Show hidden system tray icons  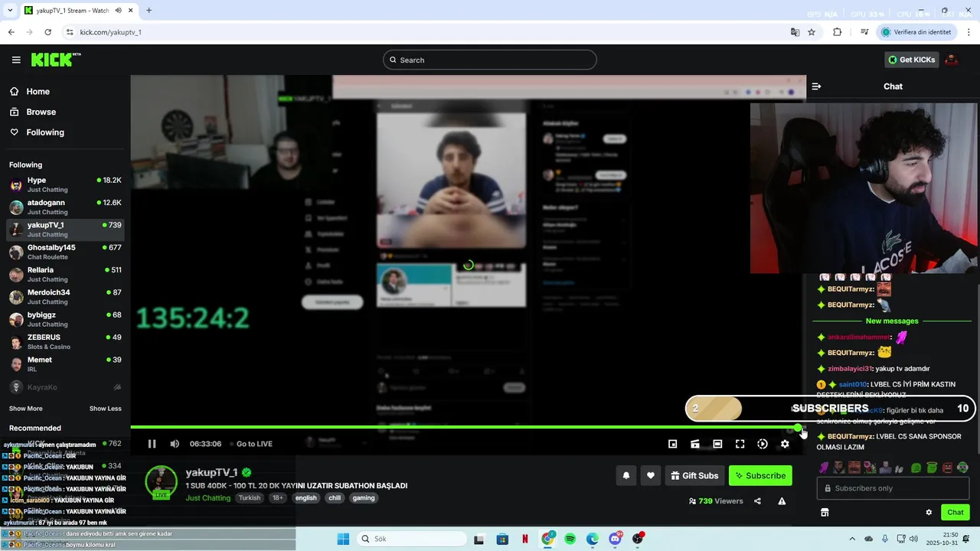pos(852,539)
